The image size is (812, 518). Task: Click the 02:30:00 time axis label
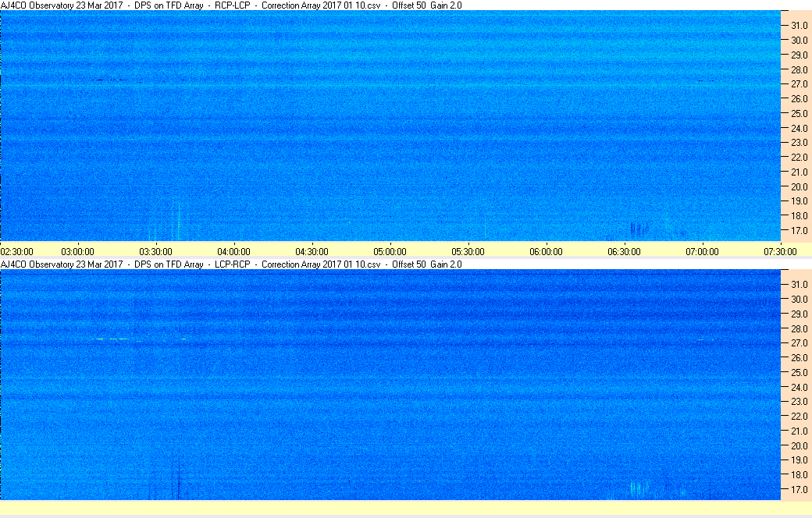(16, 251)
